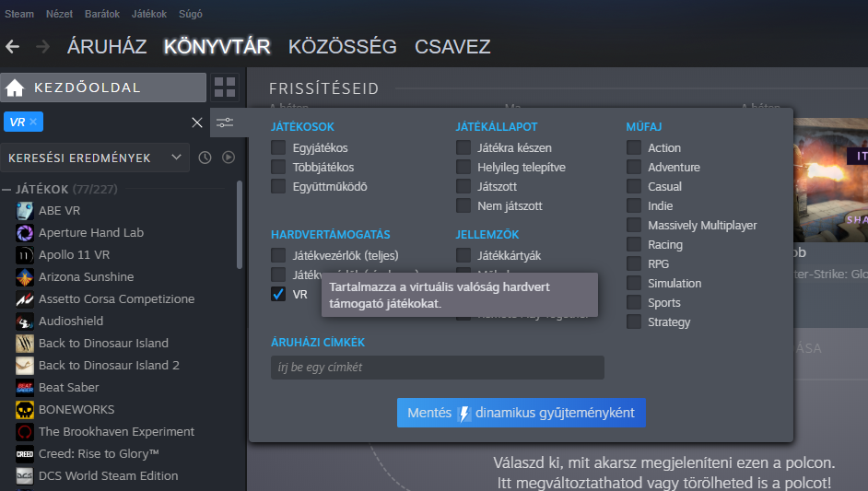Screen dimensions: 868x491
Task: Open Audioshield game icon
Action: click(25, 321)
